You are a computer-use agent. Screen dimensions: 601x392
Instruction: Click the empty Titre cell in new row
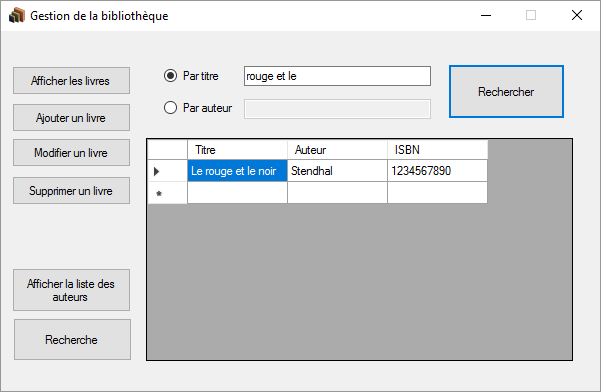point(237,193)
